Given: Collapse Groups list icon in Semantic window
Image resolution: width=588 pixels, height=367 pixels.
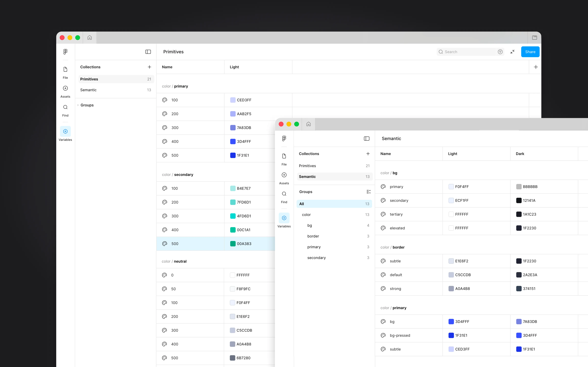Looking at the screenshot, I should 368,192.
